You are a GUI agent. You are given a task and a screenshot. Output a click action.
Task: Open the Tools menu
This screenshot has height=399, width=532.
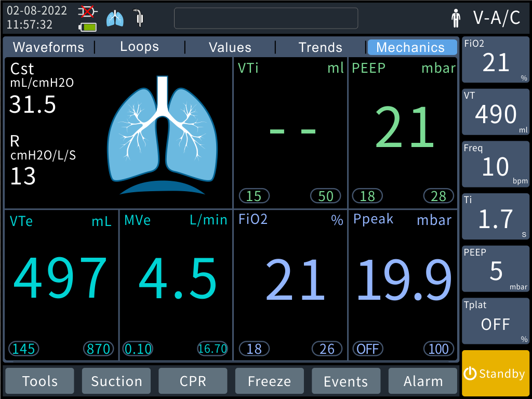click(40, 381)
